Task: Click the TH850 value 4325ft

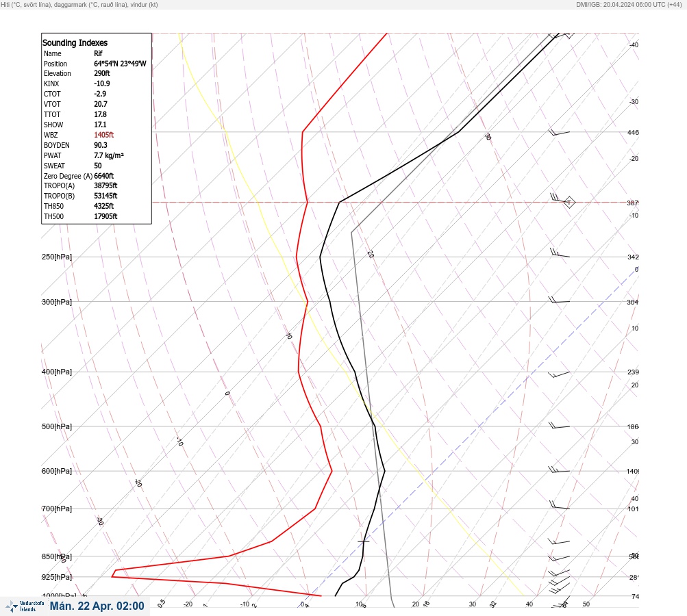Action: 104,206
